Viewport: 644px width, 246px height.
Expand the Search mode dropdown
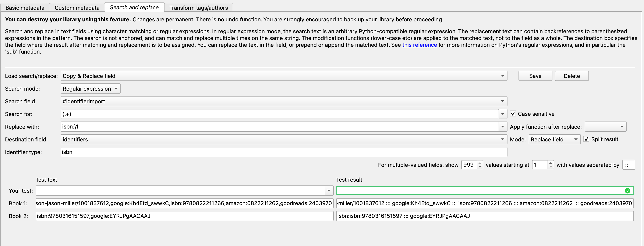point(91,89)
